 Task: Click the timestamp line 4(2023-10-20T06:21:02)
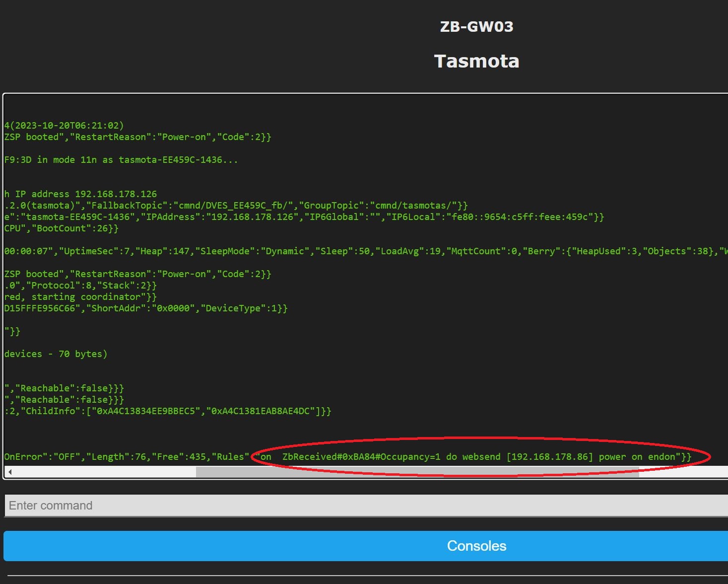[x=64, y=126]
